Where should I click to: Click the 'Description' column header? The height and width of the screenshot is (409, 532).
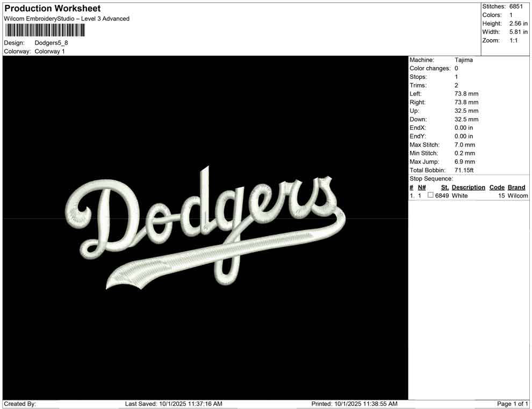click(468, 187)
